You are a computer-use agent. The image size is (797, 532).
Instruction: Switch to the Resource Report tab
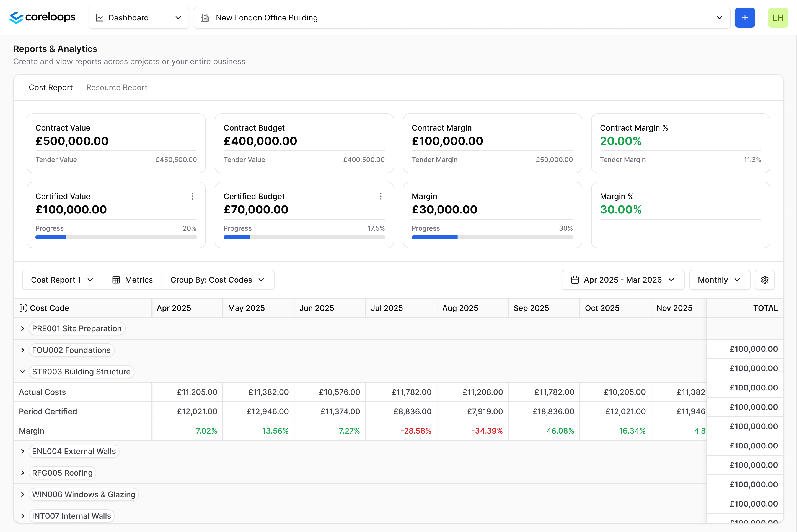(117, 88)
